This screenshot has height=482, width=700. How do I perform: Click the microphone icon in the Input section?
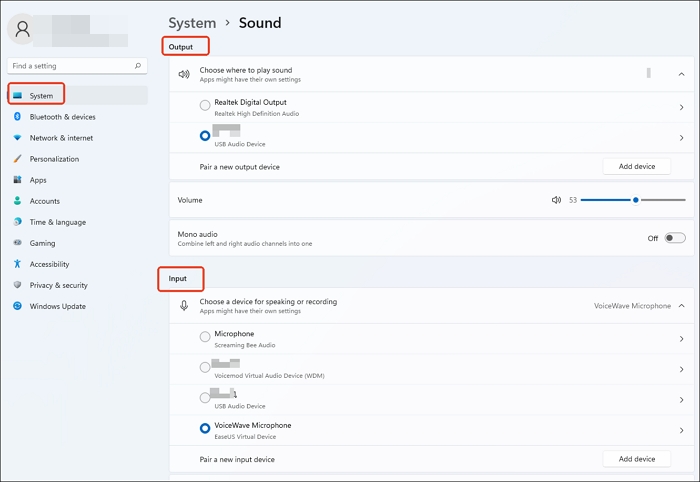point(184,305)
